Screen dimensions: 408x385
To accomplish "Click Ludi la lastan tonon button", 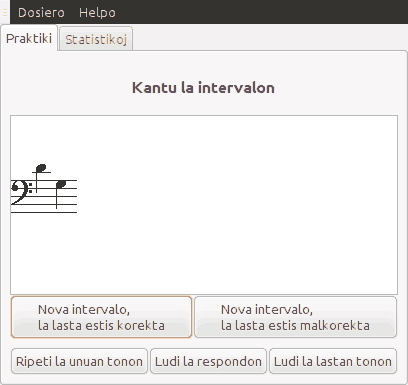I will tap(333, 361).
